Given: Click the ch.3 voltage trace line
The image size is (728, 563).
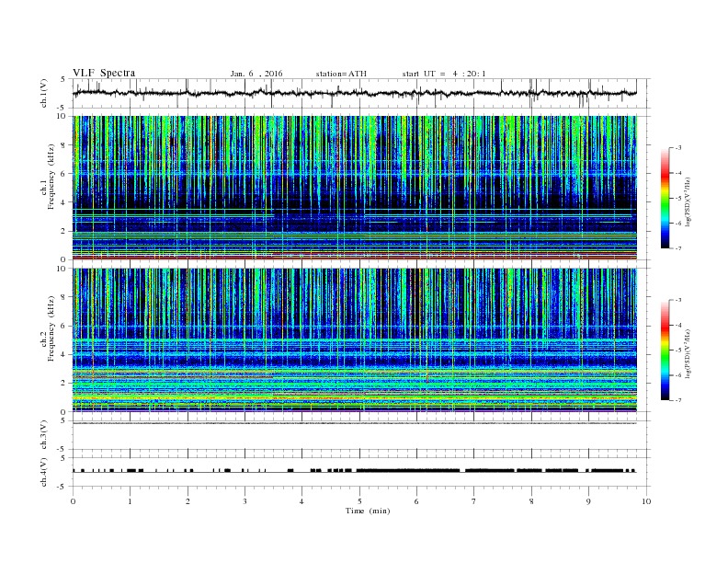Looking at the screenshot, I should pos(355,423).
